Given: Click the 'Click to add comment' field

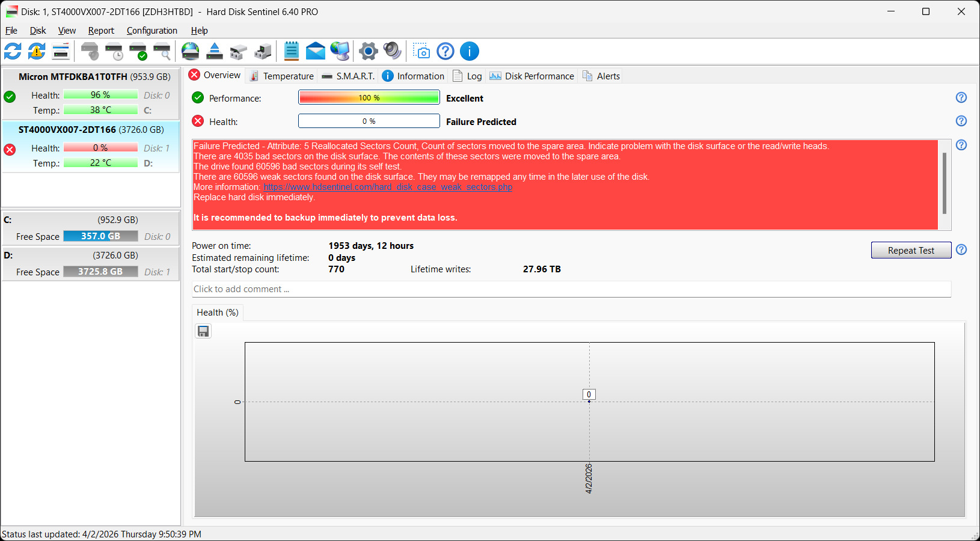Looking at the screenshot, I should (571, 289).
